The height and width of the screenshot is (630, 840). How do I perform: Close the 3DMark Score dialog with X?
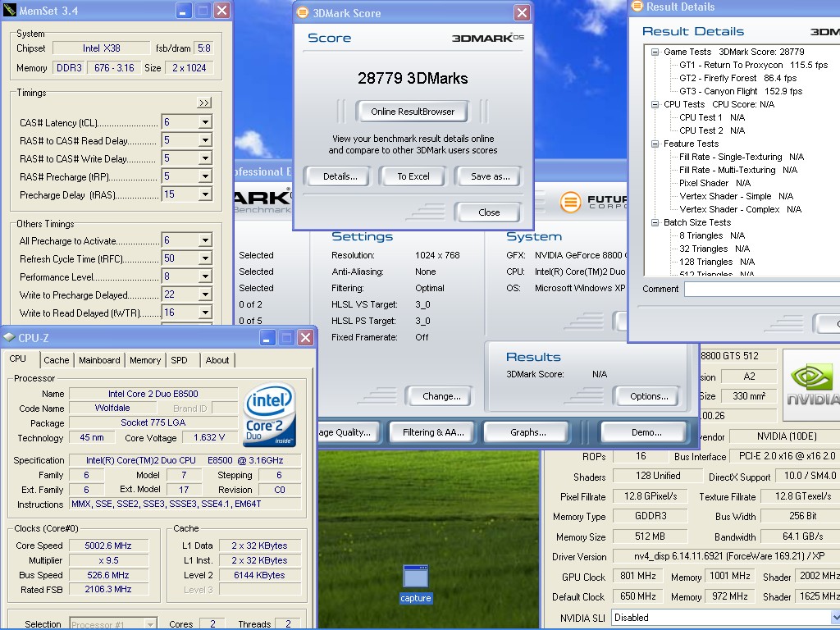[x=522, y=12]
